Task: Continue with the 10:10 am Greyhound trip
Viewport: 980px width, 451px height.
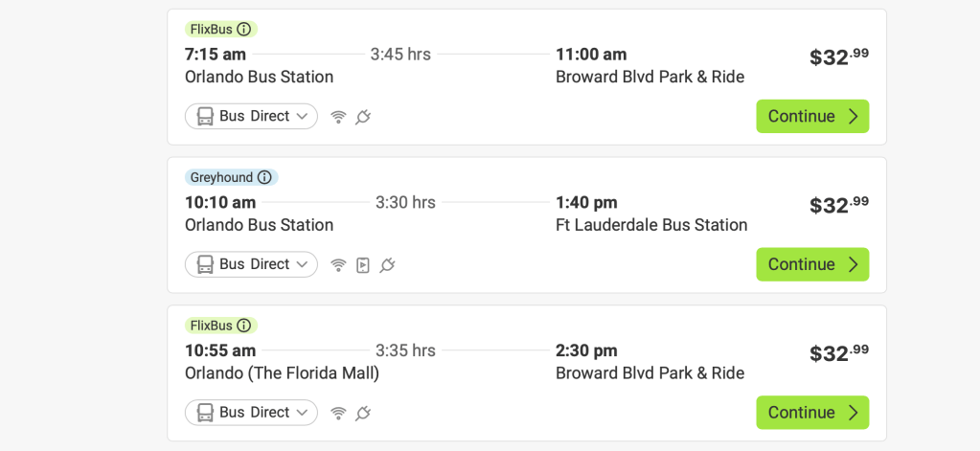Action: (x=812, y=264)
